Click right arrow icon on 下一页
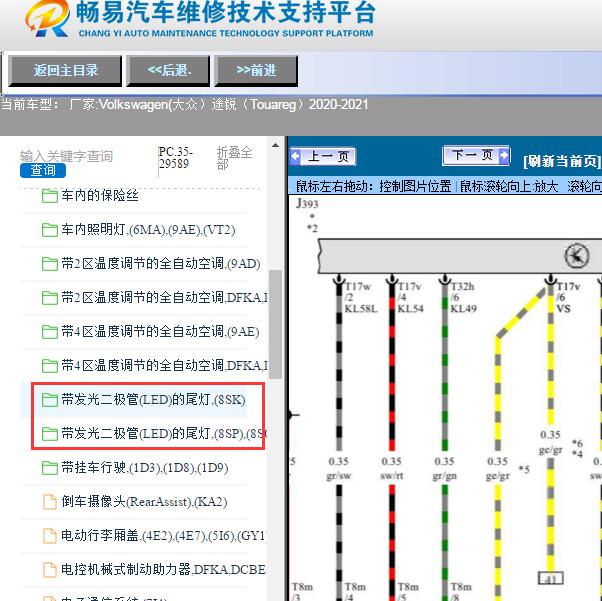This screenshot has height=601, width=602. coord(503,155)
